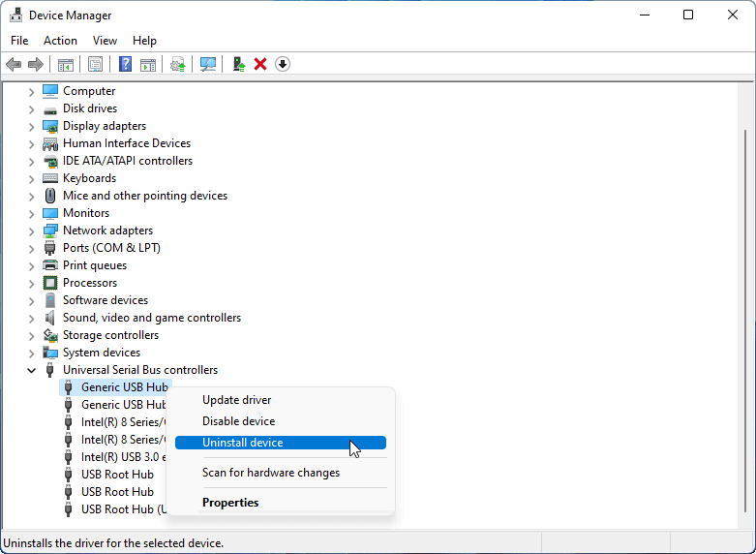Select the Intel(R) USB 3.0 device entry
This screenshot has height=554, width=756.
pos(124,457)
